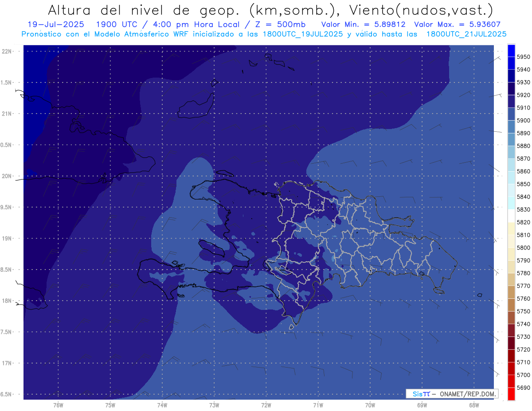Click the longitude axis label 75W
532x411 pixels.
pyautogui.click(x=110, y=405)
